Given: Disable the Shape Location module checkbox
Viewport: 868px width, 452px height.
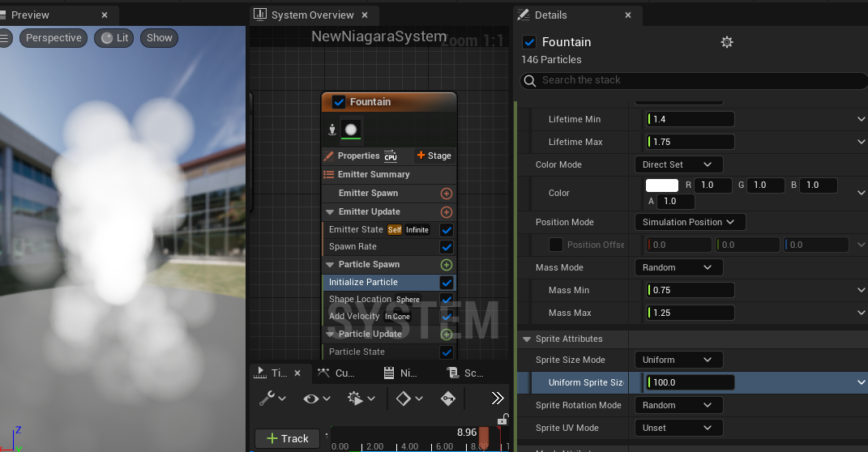Looking at the screenshot, I should (447, 299).
